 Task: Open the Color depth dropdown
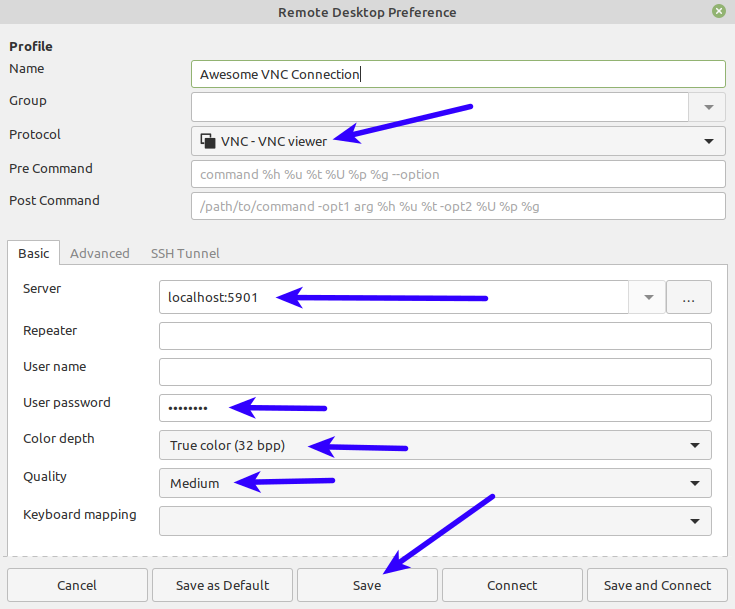coord(435,445)
